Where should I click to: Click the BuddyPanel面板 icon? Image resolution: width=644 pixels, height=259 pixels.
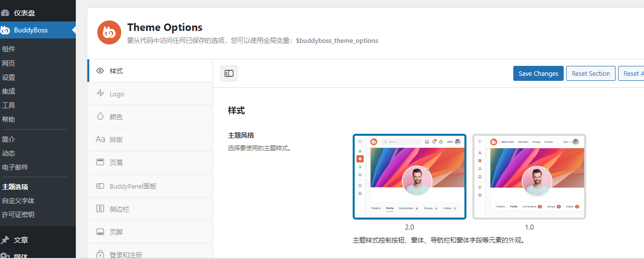tap(100, 186)
